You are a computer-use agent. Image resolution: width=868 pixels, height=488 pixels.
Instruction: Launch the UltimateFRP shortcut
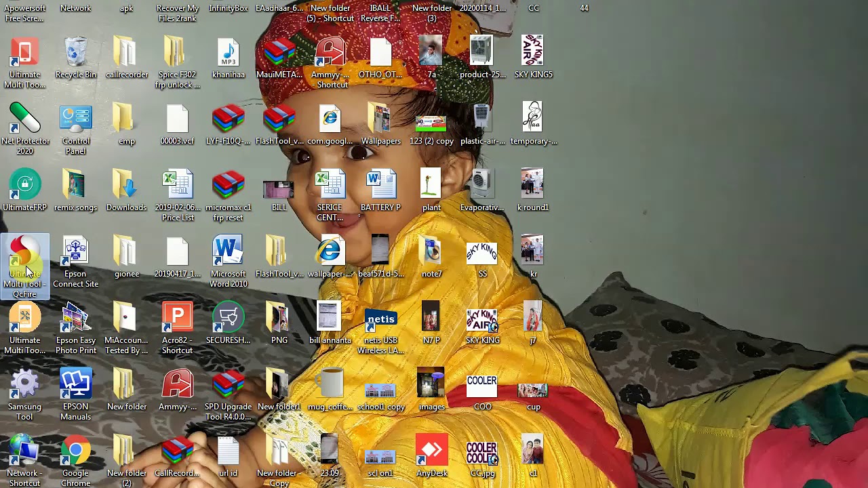(x=25, y=186)
